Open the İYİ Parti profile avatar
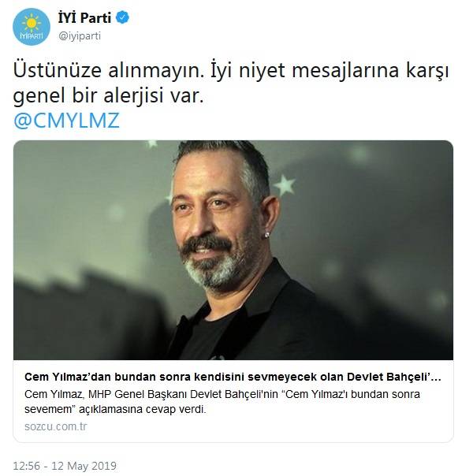 tap(32, 27)
